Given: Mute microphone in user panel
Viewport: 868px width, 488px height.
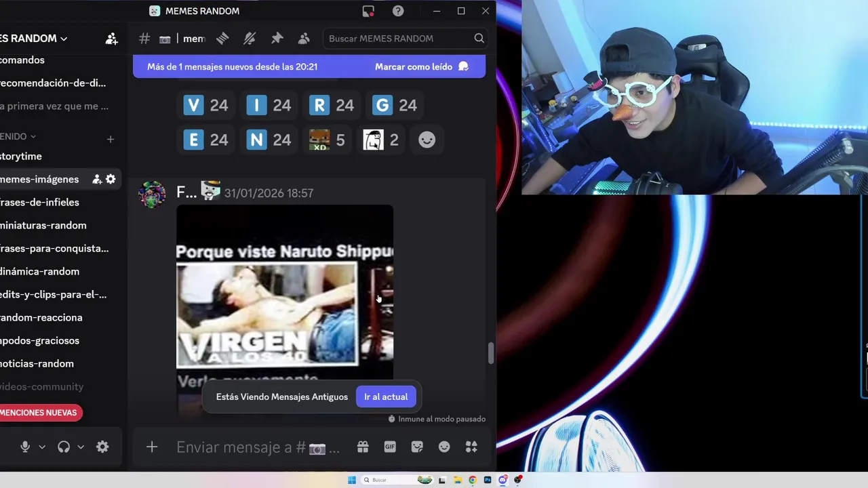Looking at the screenshot, I should 25,447.
